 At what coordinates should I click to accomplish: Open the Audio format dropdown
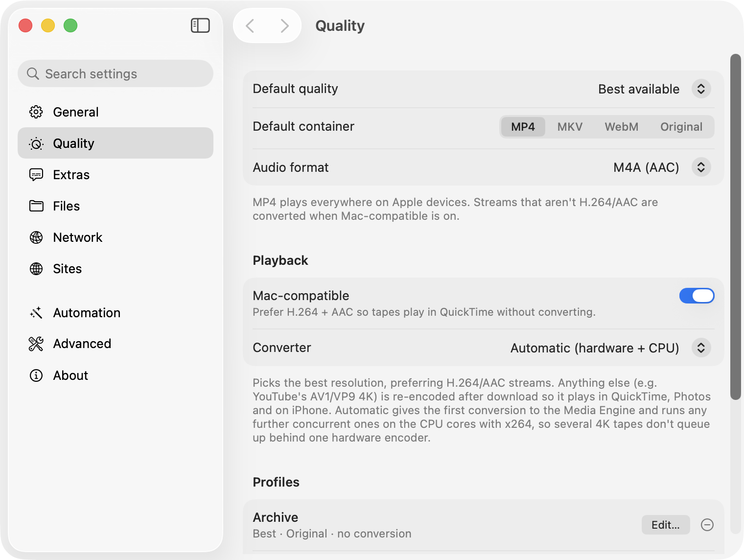click(x=701, y=167)
